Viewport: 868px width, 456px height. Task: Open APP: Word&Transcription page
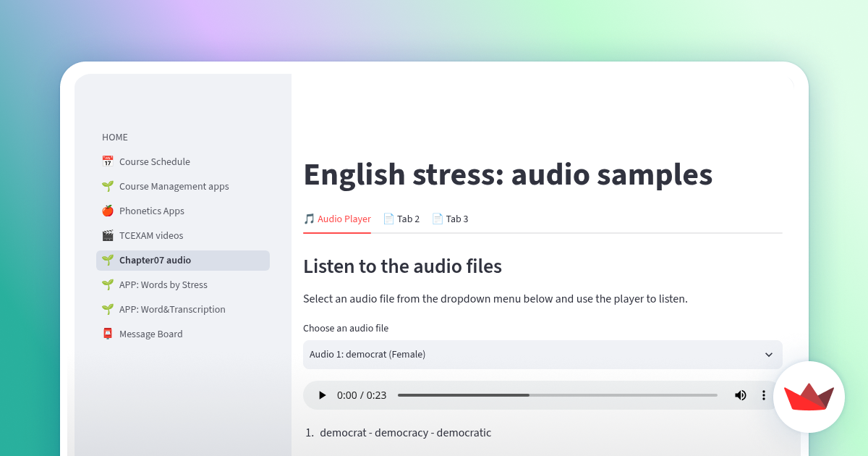(x=183, y=309)
